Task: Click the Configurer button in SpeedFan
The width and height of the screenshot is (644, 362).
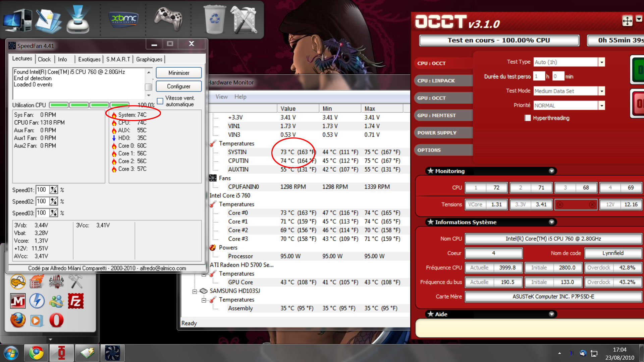Action: (179, 86)
